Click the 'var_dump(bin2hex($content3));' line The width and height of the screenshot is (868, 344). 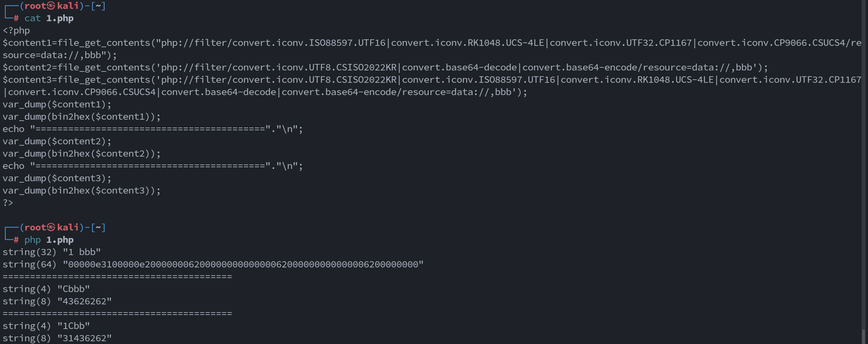[x=81, y=190]
